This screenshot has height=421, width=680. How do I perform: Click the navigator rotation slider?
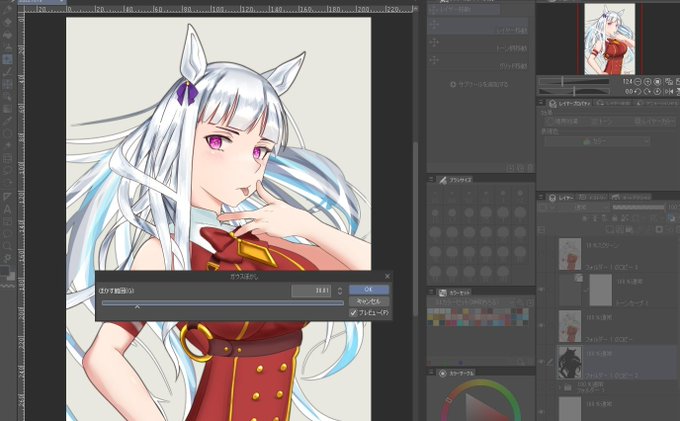(574, 91)
